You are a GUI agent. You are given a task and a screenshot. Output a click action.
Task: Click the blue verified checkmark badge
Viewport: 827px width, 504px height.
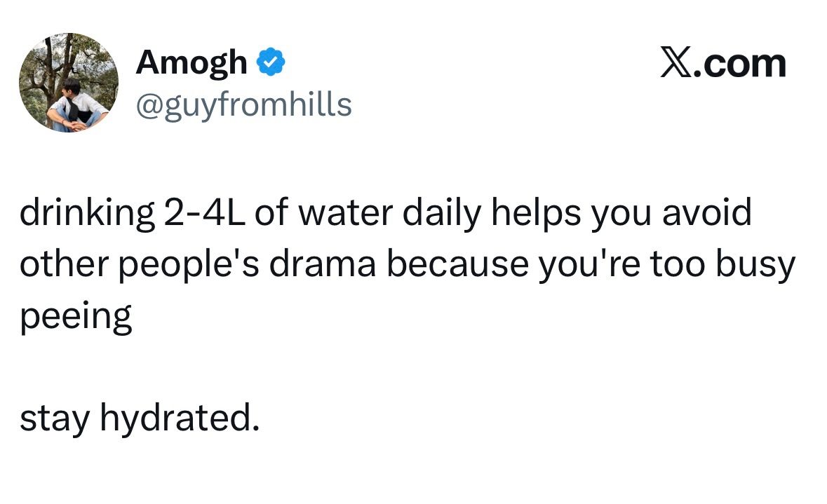tap(271, 62)
